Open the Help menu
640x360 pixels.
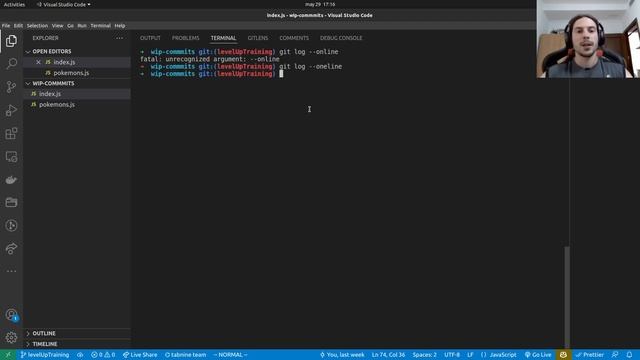click(x=120, y=26)
